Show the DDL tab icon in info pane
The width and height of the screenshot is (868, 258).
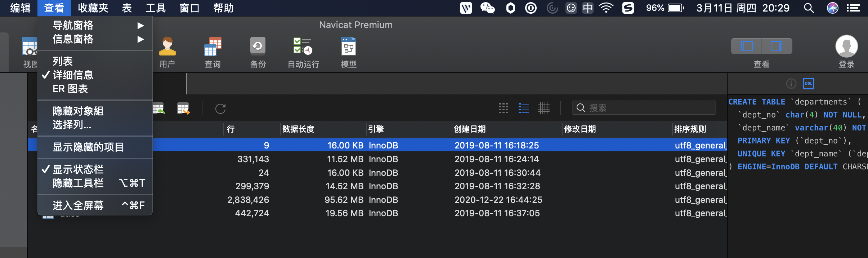(808, 84)
